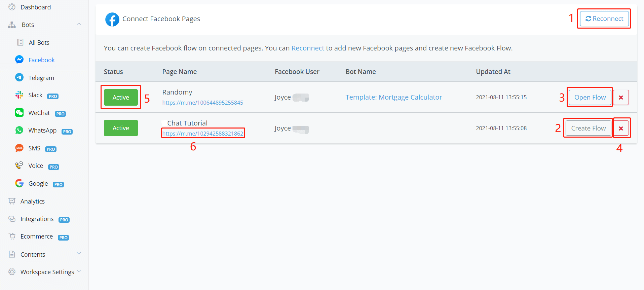Expand the Workspace Settings chevron
The height and width of the screenshot is (290, 644).
tap(79, 271)
